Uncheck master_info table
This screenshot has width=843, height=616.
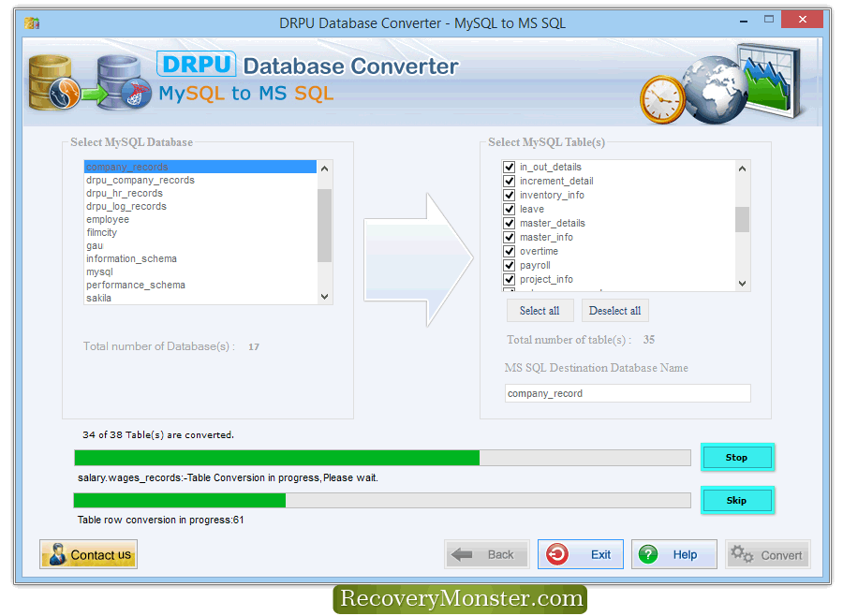510,237
